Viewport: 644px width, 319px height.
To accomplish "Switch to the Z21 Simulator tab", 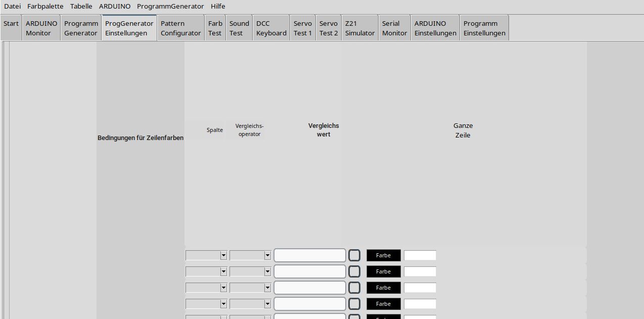I will point(359,28).
